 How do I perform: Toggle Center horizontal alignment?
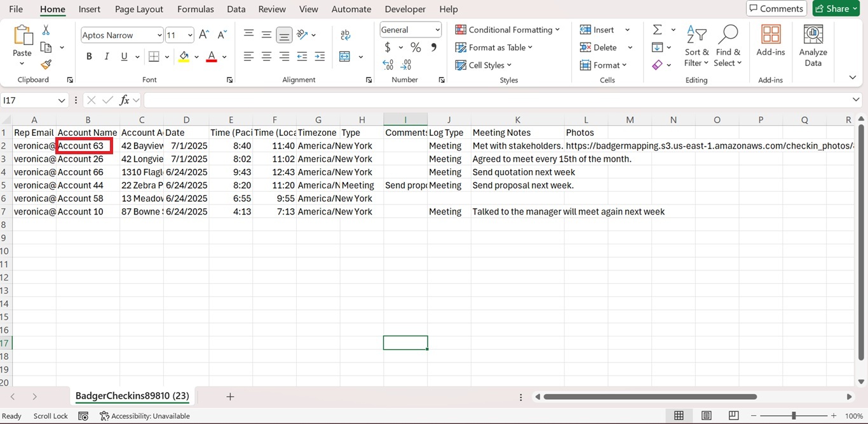tap(266, 56)
